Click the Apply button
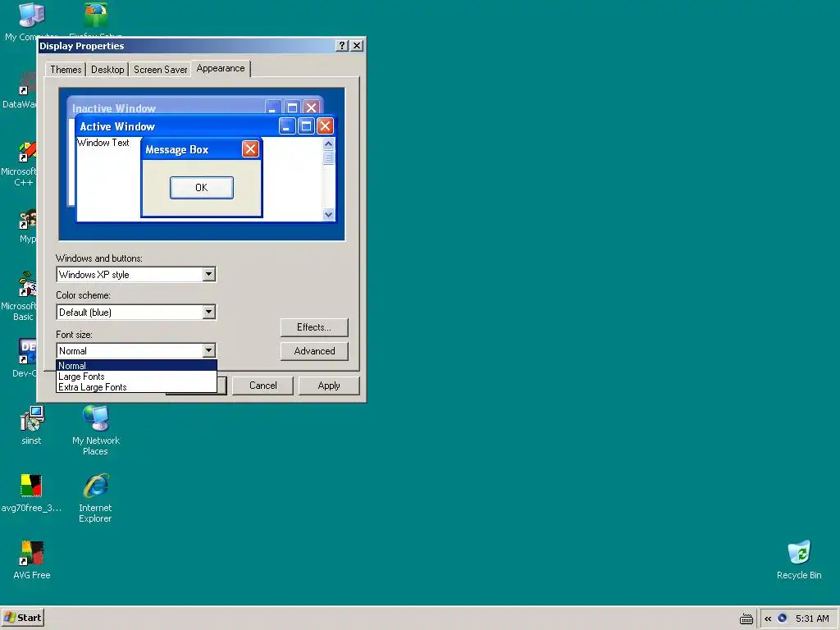The image size is (840, 630). click(x=329, y=386)
